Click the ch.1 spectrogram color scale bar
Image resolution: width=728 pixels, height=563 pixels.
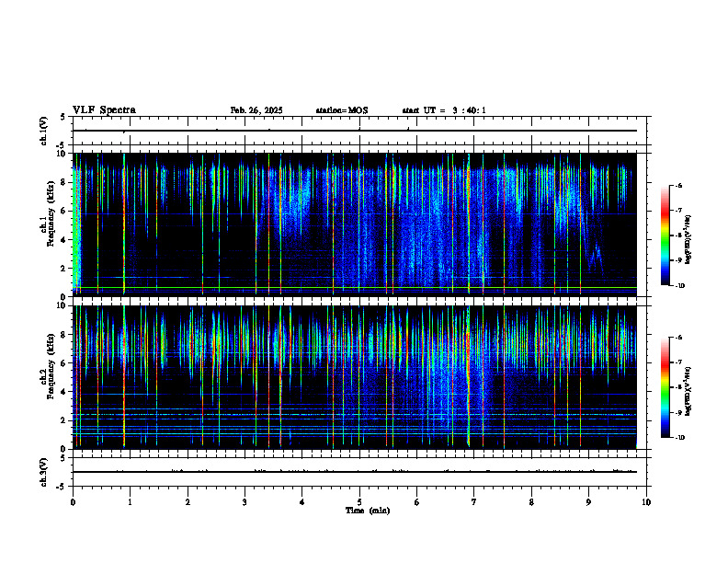pyautogui.click(x=665, y=236)
